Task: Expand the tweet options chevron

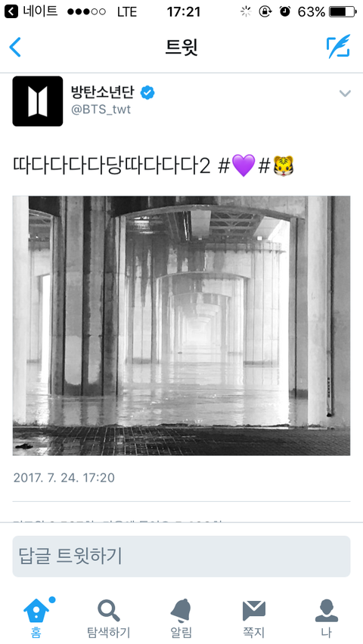Action: point(345,93)
